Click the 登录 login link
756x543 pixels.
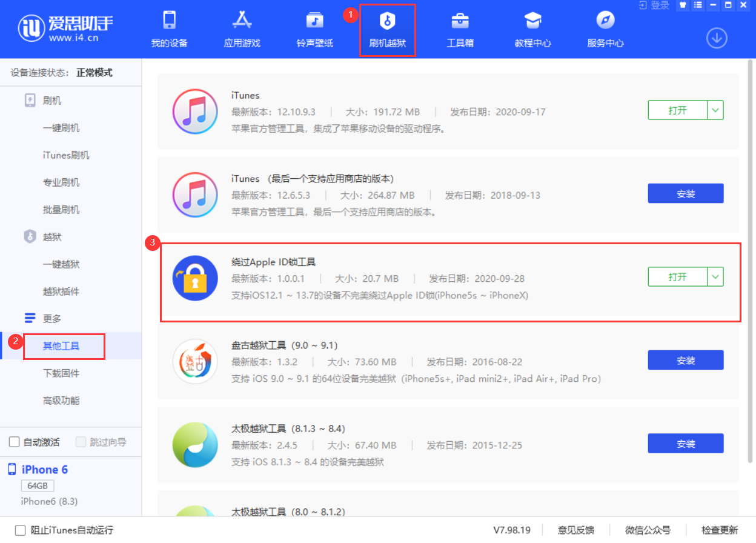click(654, 5)
